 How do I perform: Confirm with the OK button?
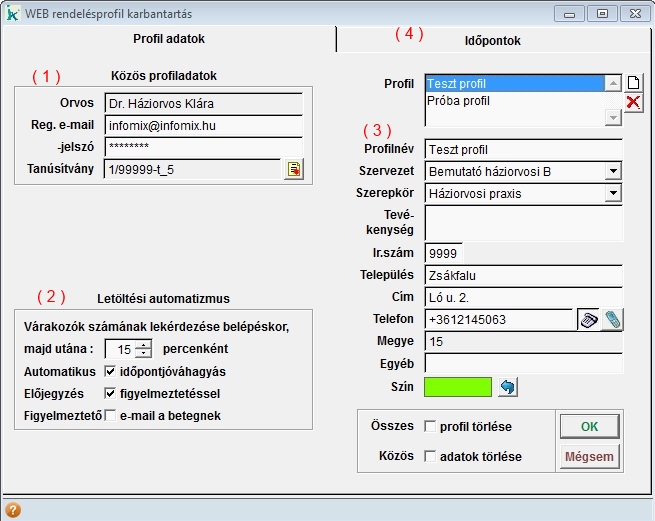coord(589,427)
